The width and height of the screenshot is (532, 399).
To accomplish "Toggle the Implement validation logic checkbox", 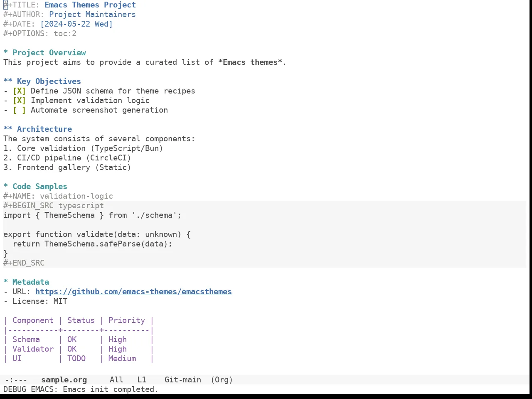I will [x=19, y=101].
